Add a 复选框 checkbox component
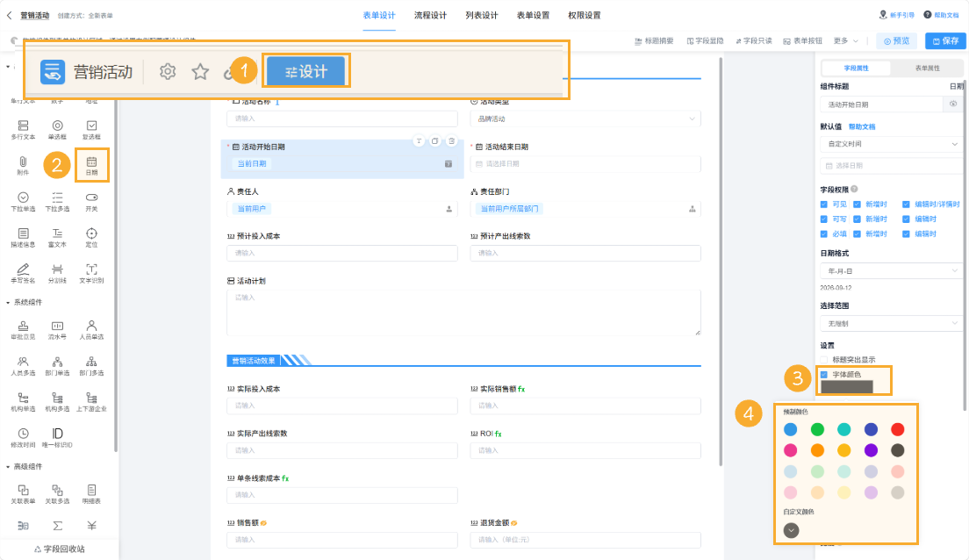 (x=91, y=130)
